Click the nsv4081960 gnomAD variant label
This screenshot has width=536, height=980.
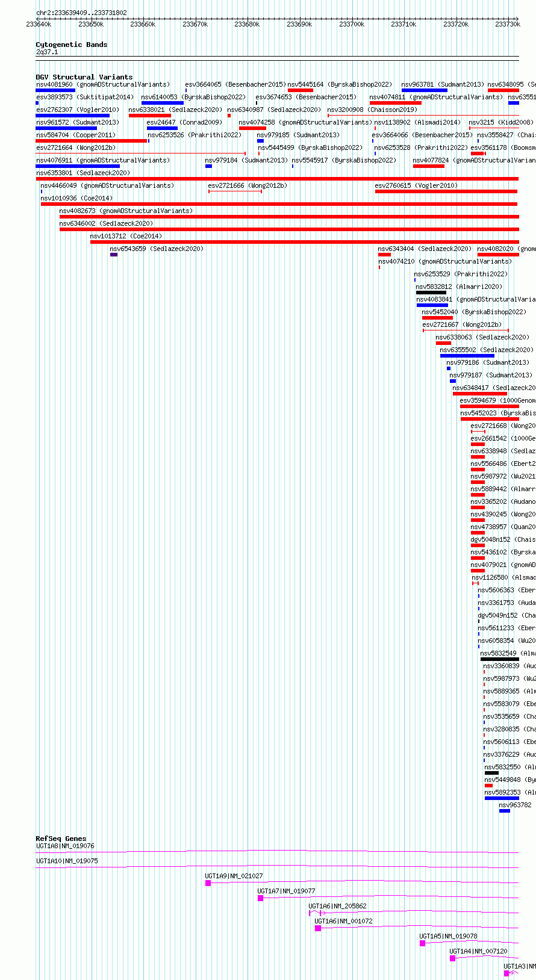[x=103, y=84]
